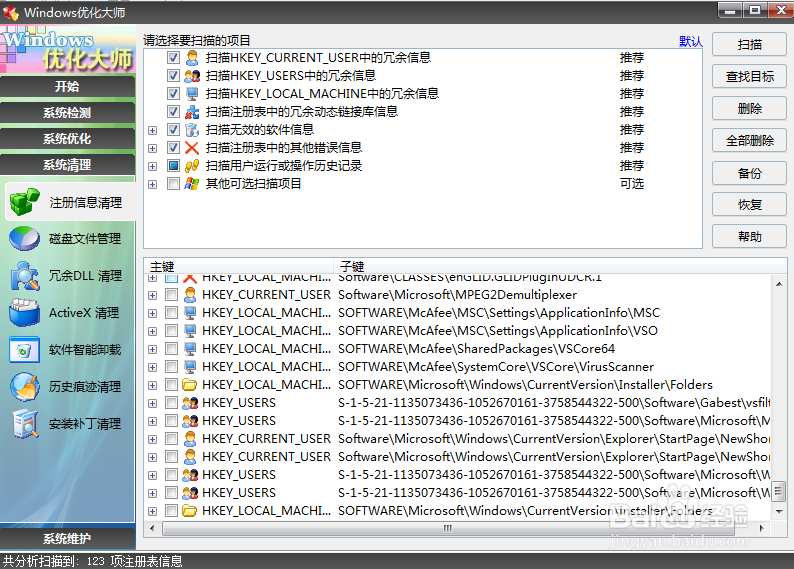
Task: Open the 系统检测 sidebar section
Action: pyautogui.click(x=67, y=112)
